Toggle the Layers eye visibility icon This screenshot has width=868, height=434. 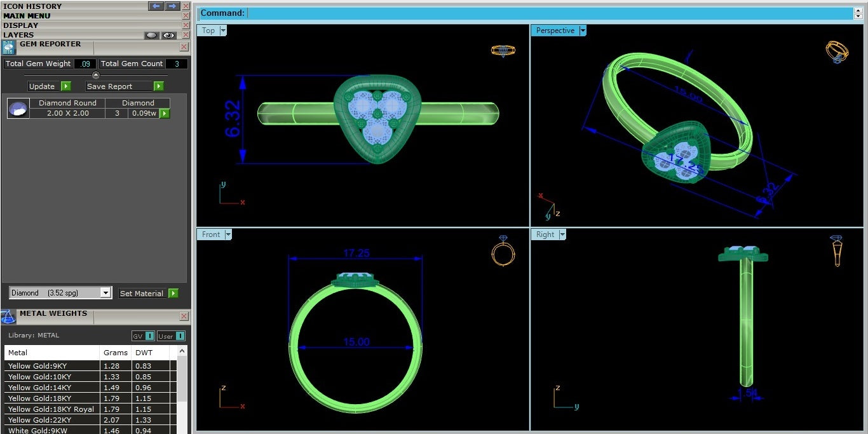pyautogui.click(x=168, y=36)
